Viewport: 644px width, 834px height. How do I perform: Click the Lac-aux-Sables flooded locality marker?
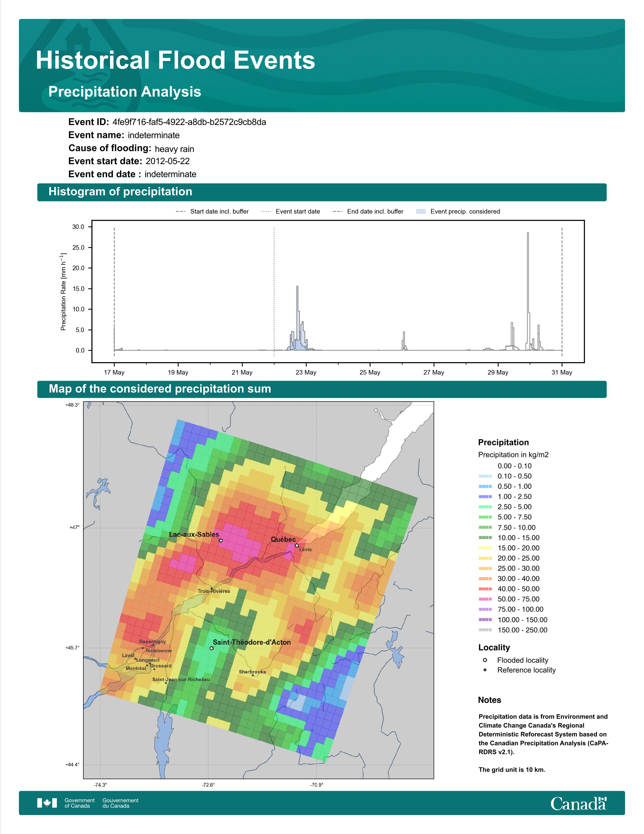click(x=220, y=540)
